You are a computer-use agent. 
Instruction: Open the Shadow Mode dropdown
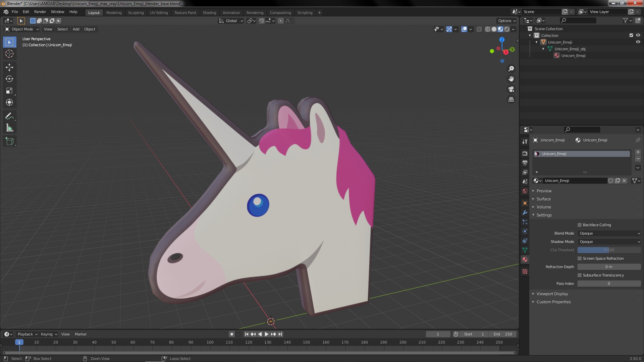[x=609, y=242]
